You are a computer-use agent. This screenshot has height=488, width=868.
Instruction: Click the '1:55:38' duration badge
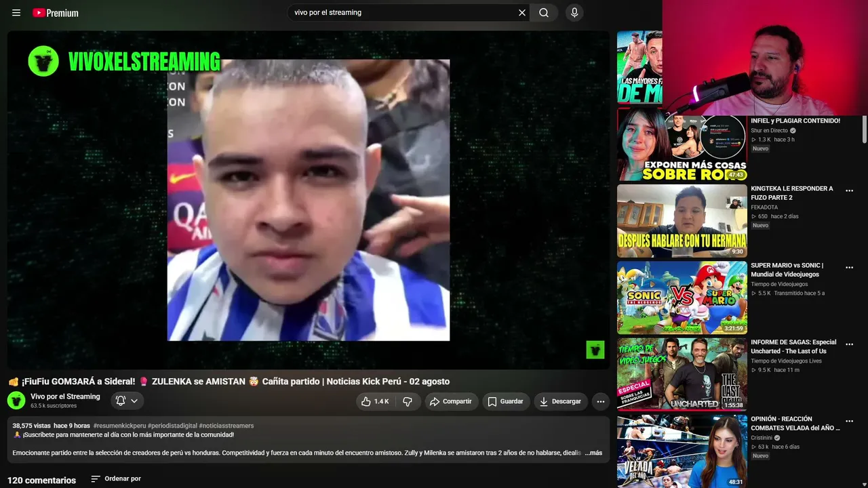[x=733, y=405]
